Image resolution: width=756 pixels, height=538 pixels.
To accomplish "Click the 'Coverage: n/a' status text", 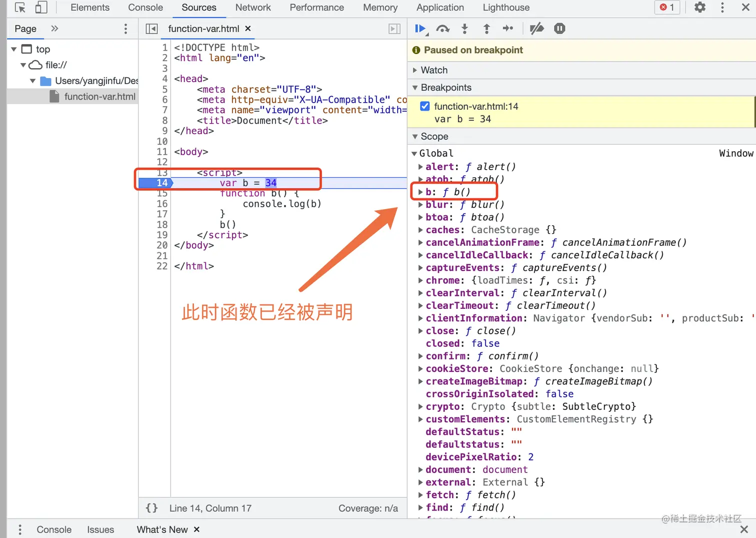I will (x=368, y=508).
